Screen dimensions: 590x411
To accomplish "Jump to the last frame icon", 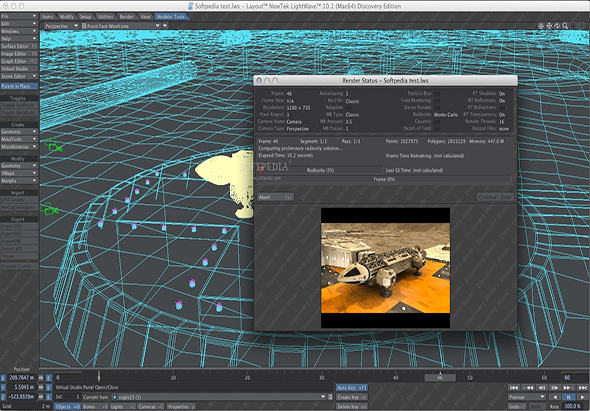I will click(582, 388).
